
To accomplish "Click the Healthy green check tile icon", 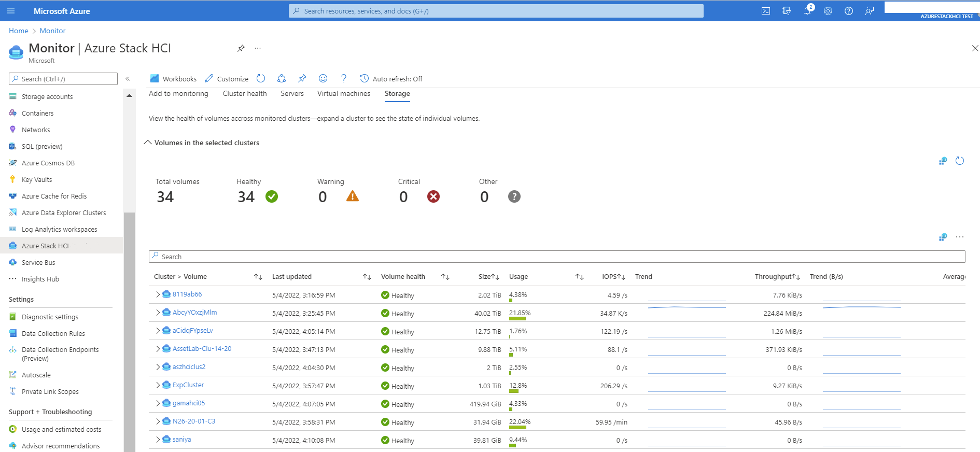I will 272,196.
